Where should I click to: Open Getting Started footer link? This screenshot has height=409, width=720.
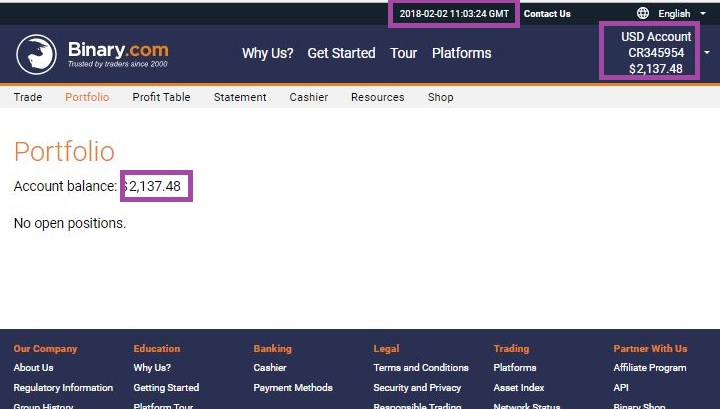tap(166, 388)
